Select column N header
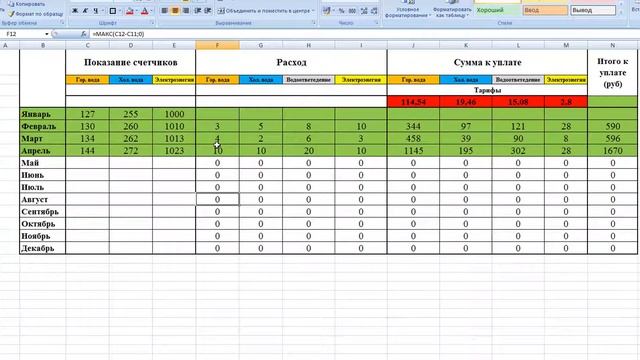 pyautogui.click(x=612, y=45)
